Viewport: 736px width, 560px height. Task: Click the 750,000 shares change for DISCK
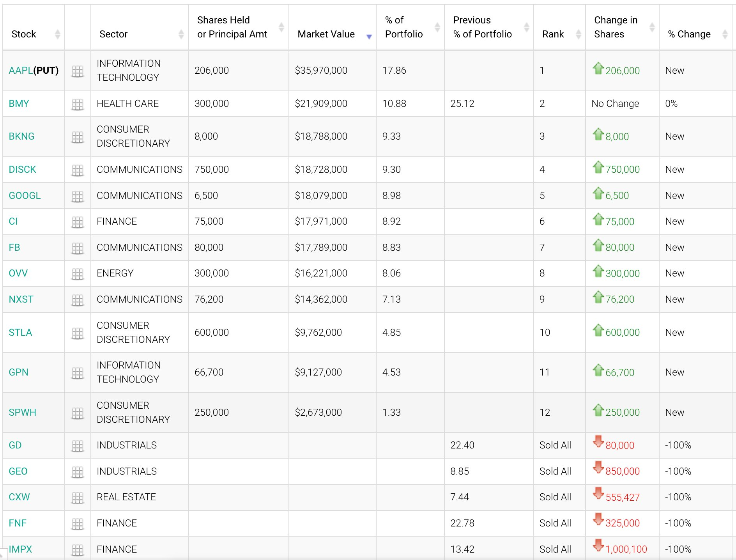coord(622,170)
